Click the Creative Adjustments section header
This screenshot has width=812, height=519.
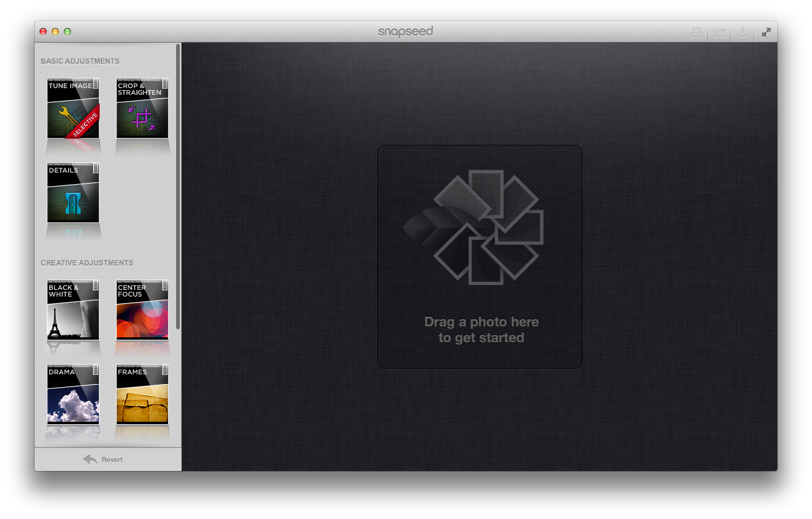tap(87, 263)
